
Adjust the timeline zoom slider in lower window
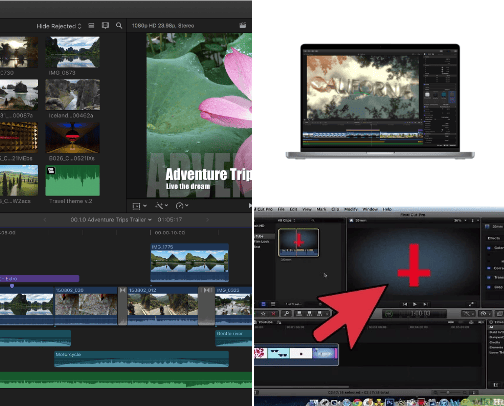pyautogui.click(x=451, y=392)
